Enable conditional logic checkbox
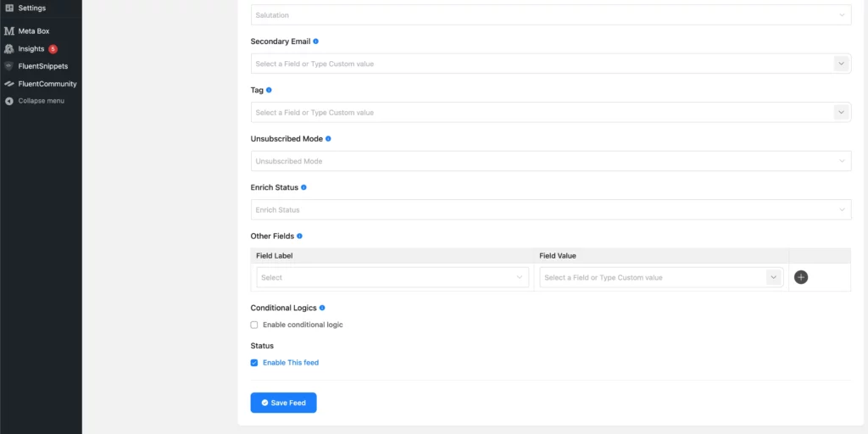Screen dimensions: 868x434 pyautogui.click(x=254, y=325)
